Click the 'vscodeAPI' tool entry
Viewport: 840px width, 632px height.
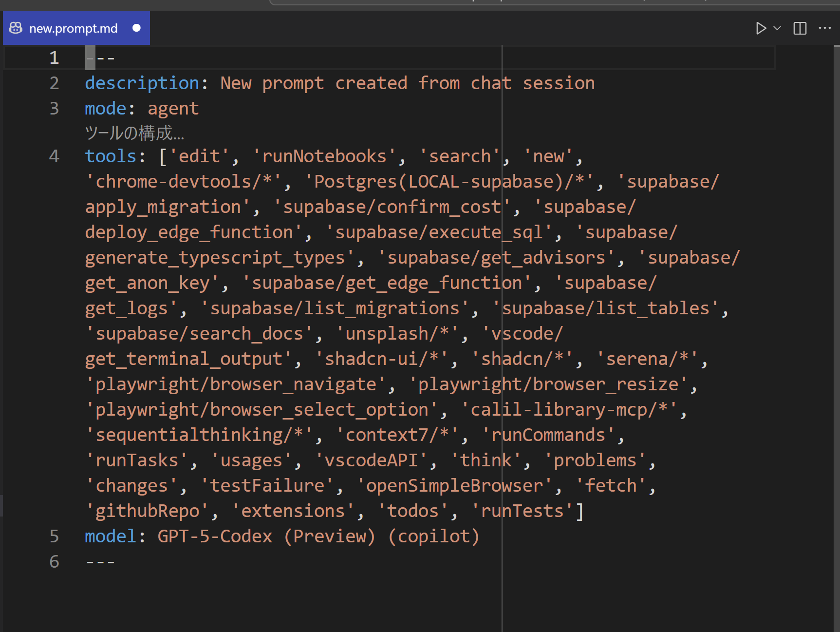tap(372, 460)
